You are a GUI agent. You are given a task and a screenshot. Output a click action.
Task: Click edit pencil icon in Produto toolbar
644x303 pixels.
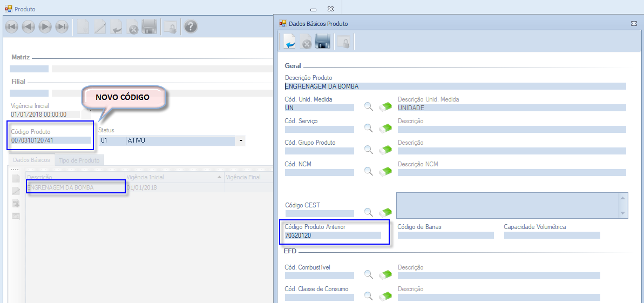[100, 27]
